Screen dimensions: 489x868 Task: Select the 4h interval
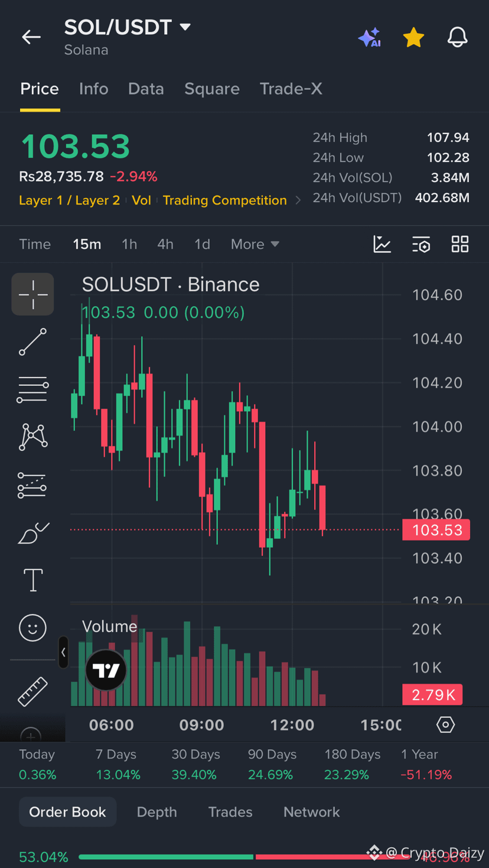click(x=165, y=244)
